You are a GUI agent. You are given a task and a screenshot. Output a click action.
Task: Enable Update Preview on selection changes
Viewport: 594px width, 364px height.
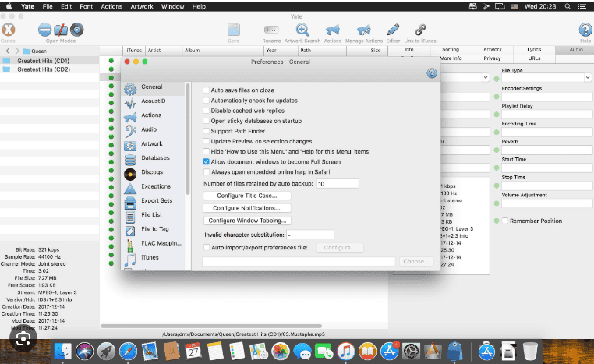(206, 141)
